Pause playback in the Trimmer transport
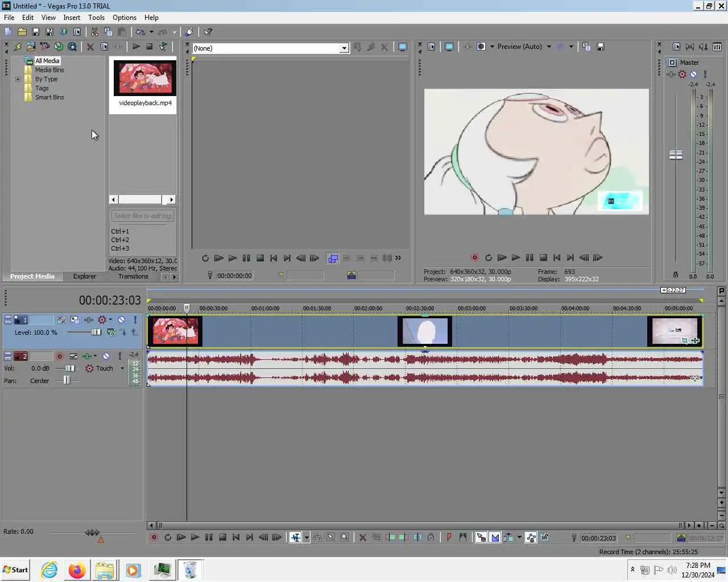Viewport: 728px width, 582px height. click(x=246, y=258)
